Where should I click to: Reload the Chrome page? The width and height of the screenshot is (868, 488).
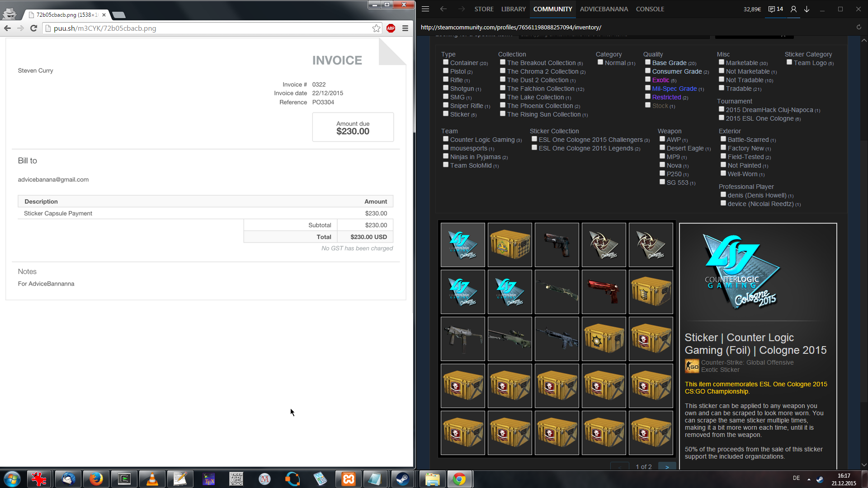pyautogui.click(x=33, y=28)
